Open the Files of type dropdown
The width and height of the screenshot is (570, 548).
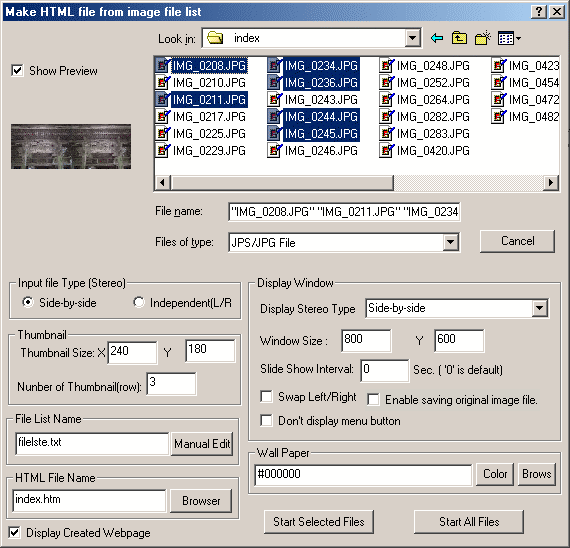[450, 242]
